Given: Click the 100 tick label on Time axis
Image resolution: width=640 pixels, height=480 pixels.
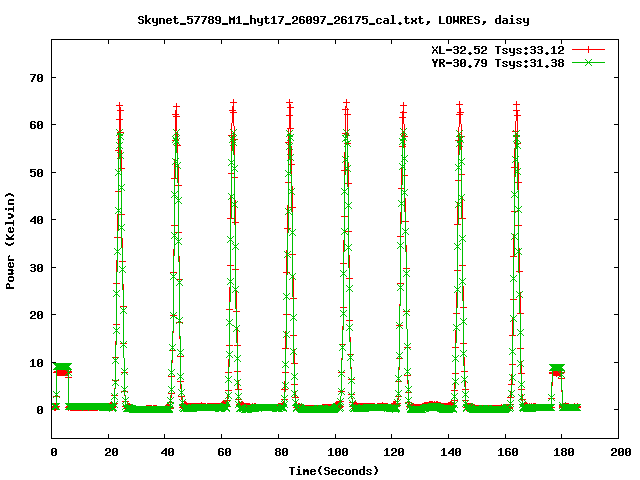Looking at the screenshot, I should click(338, 452).
